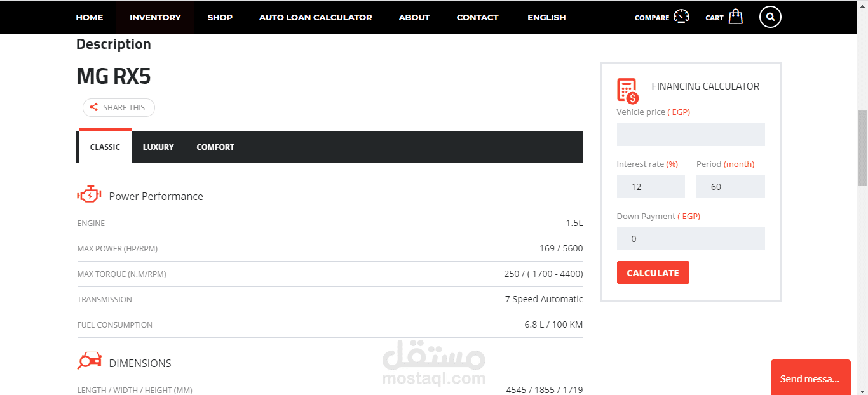Click the Interest rate (%) label

coord(647,164)
